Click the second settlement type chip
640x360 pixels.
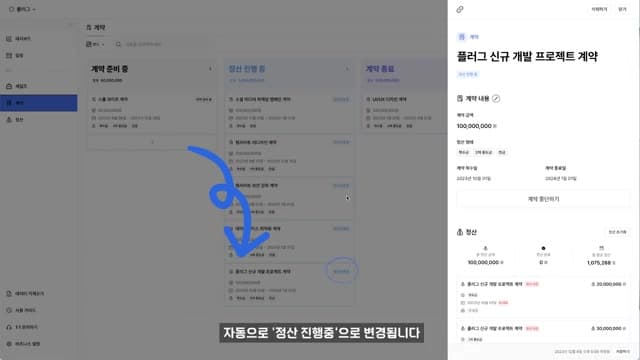click(x=483, y=152)
